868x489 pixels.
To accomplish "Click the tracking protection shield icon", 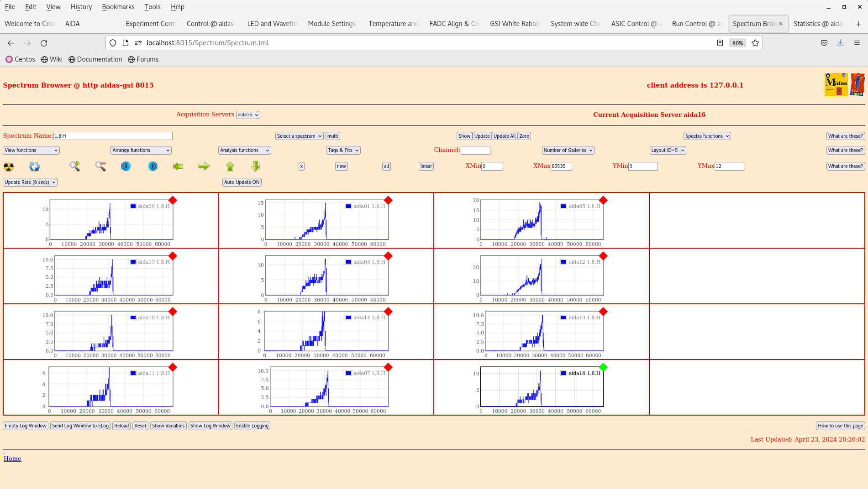I will point(113,43).
